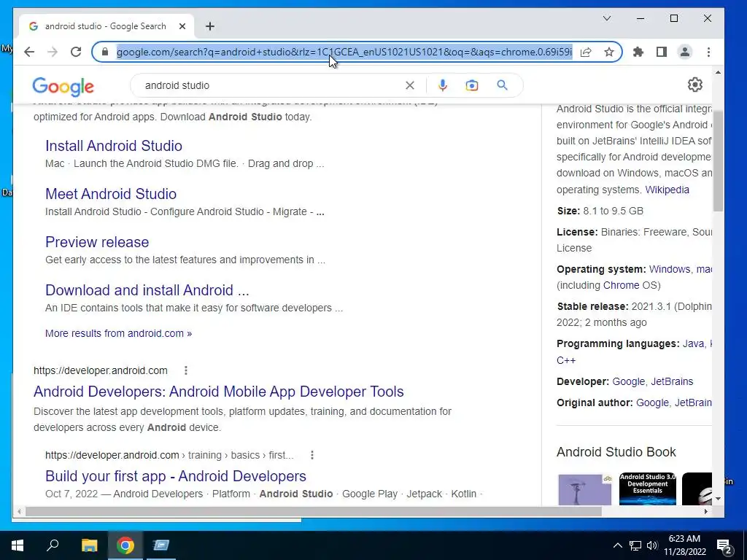Screen dimensions: 747x560
Task: Click the forward navigation arrow
Action: coord(53,52)
